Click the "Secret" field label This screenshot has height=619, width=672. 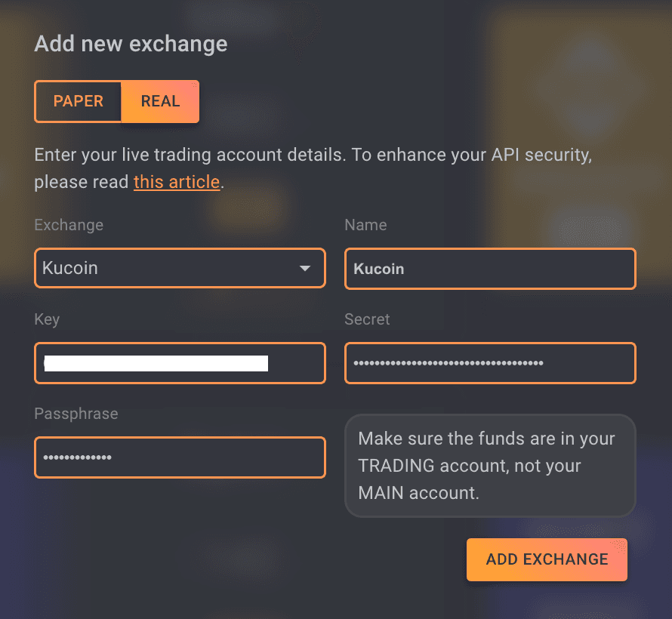tap(367, 319)
